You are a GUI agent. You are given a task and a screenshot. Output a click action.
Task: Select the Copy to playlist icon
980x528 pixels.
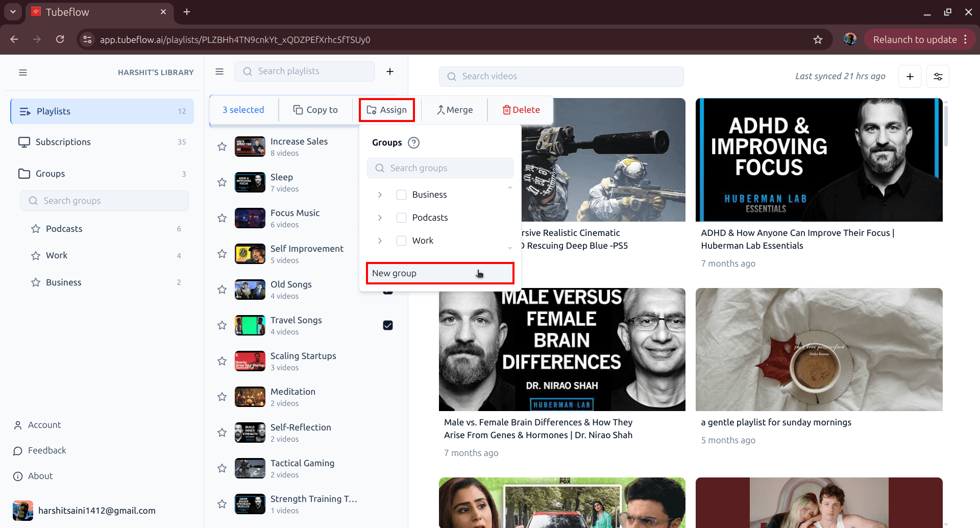click(x=298, y=109)
